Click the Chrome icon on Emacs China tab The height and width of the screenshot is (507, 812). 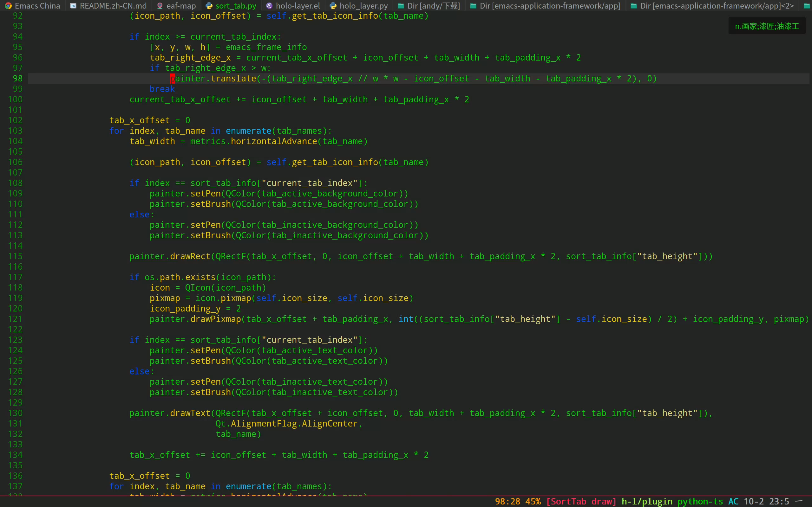pos(8,6)
